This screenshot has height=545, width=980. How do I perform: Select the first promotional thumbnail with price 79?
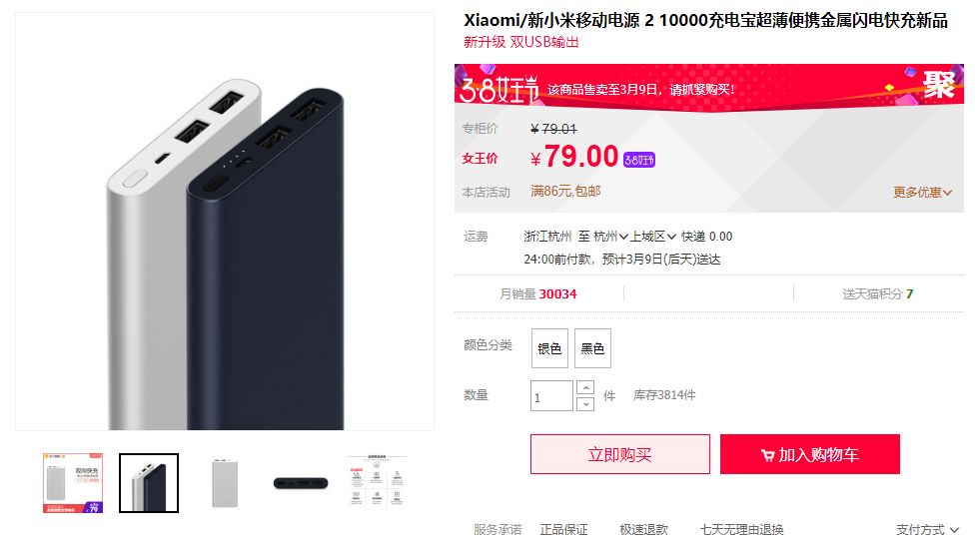73,483
